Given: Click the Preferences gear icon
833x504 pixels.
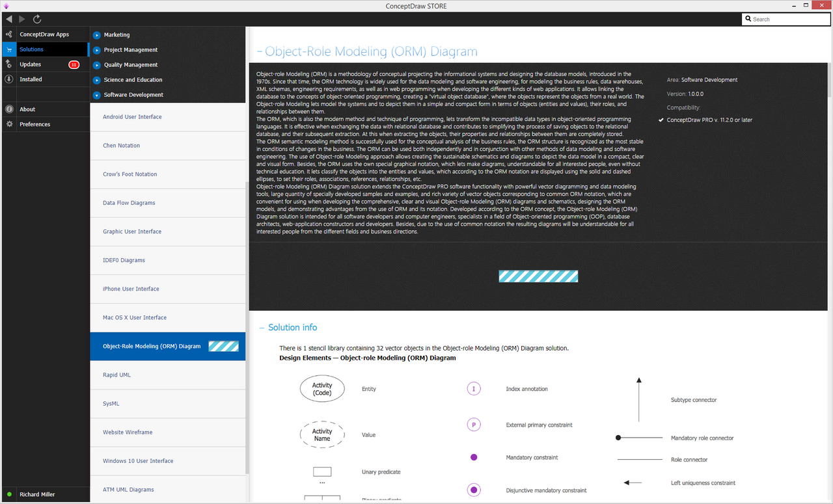Looking at the screenshot, I should coord(8,124).
